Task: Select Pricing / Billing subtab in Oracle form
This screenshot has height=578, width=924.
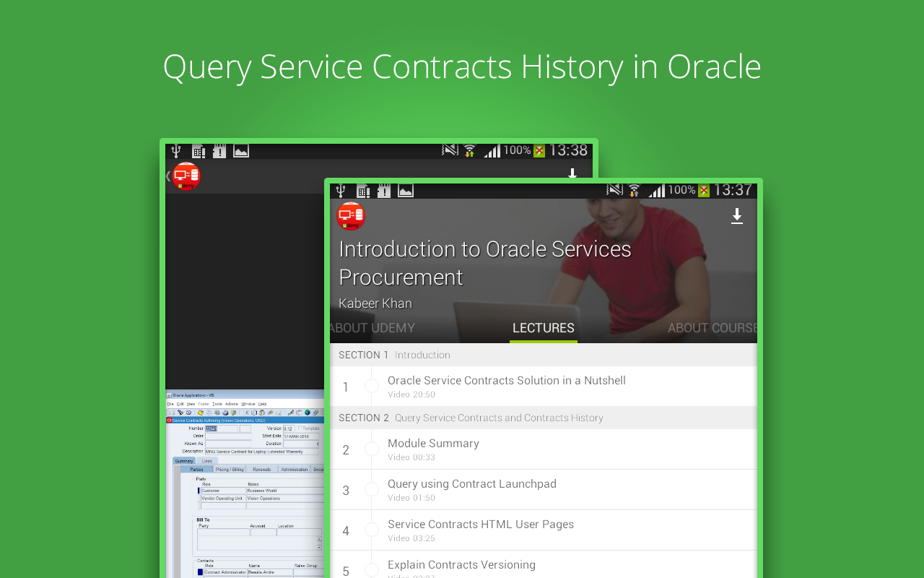Action: tap(230, 469)
